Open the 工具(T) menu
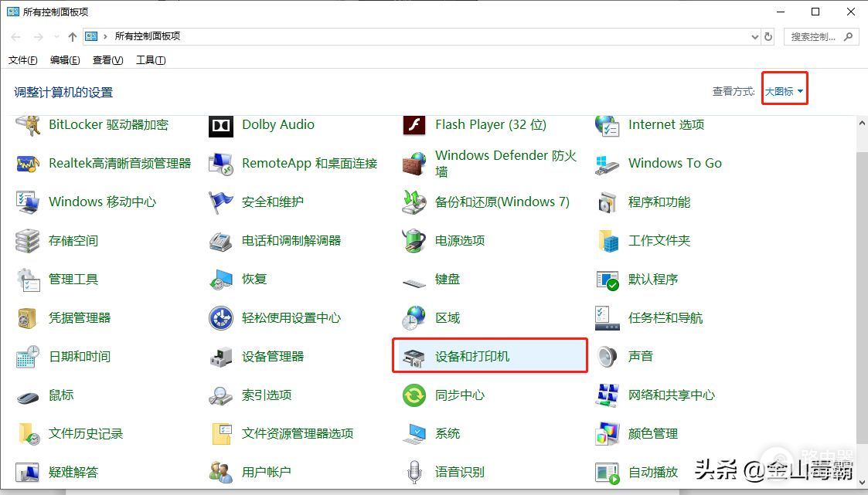 pyautogui.click(x=151, y=60)
